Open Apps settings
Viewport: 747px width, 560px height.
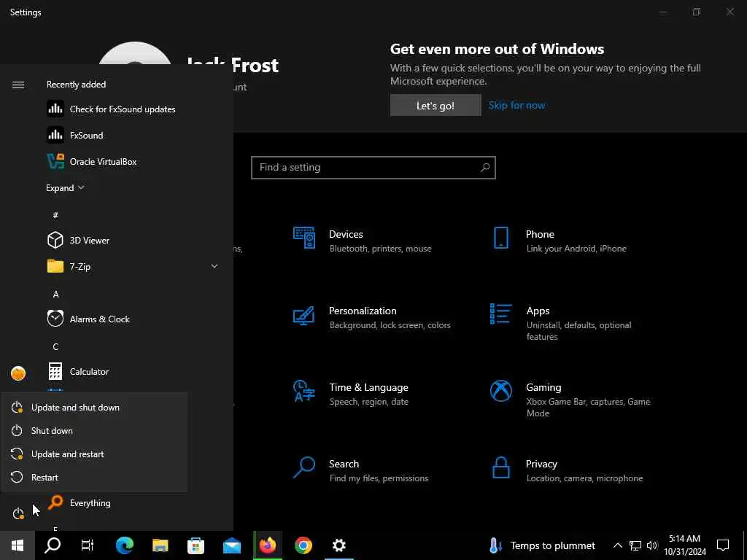pos(561,323)
